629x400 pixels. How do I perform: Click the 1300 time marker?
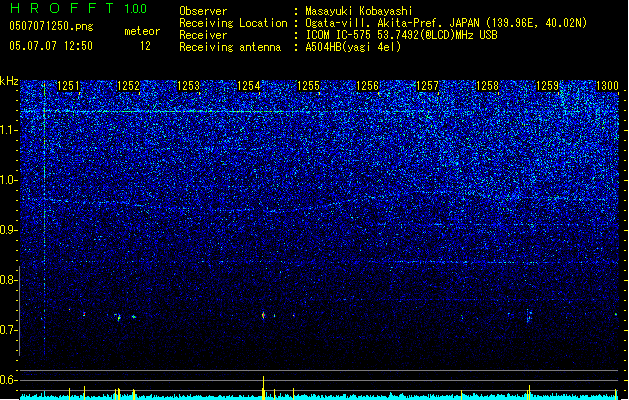(607, 86)
